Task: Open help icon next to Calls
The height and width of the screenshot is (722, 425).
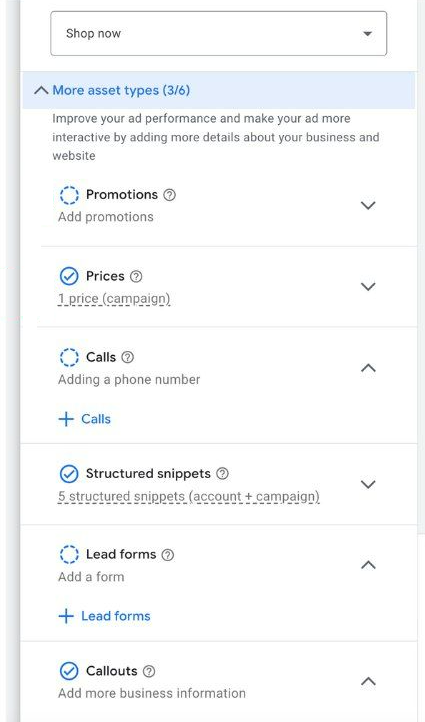Action: click(128, 357)
